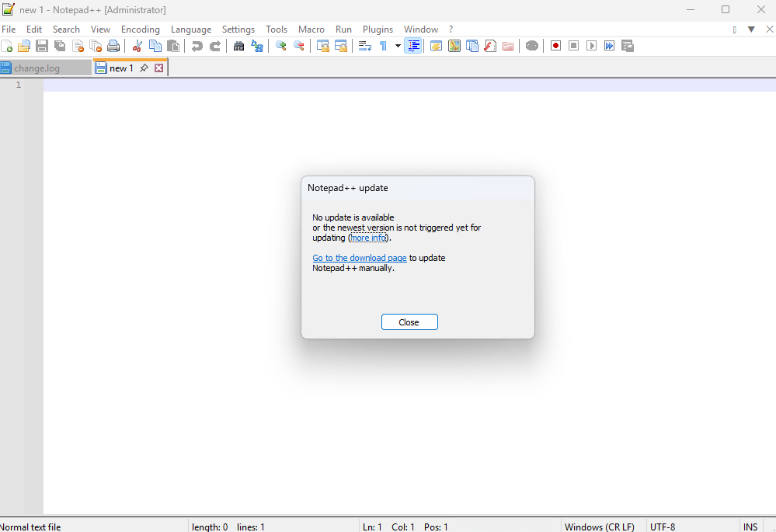The image size is (776, 532).
Task: Open Find with the binoculars icon
Action: [238, 46]
